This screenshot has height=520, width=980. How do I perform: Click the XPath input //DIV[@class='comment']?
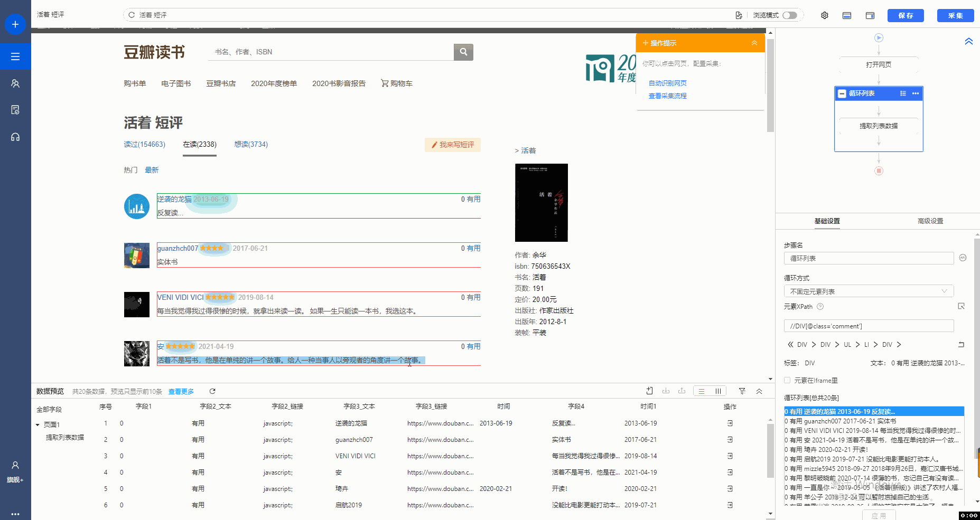point(869,326)
